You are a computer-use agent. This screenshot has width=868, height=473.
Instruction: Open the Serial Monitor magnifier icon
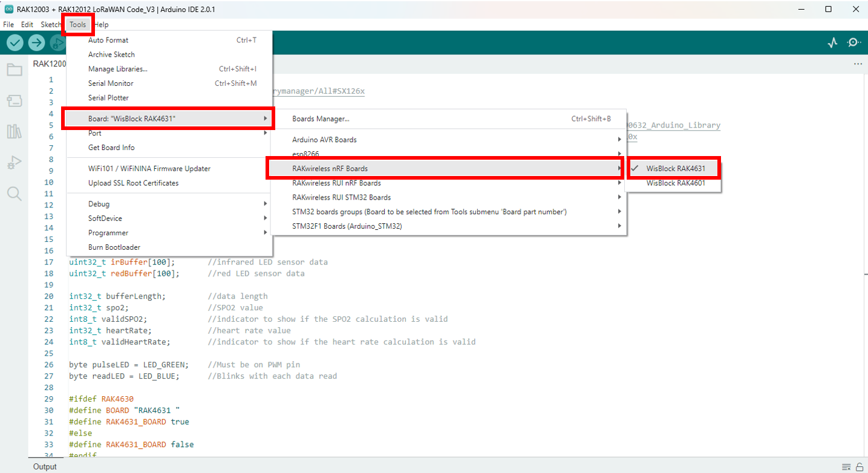854,42
